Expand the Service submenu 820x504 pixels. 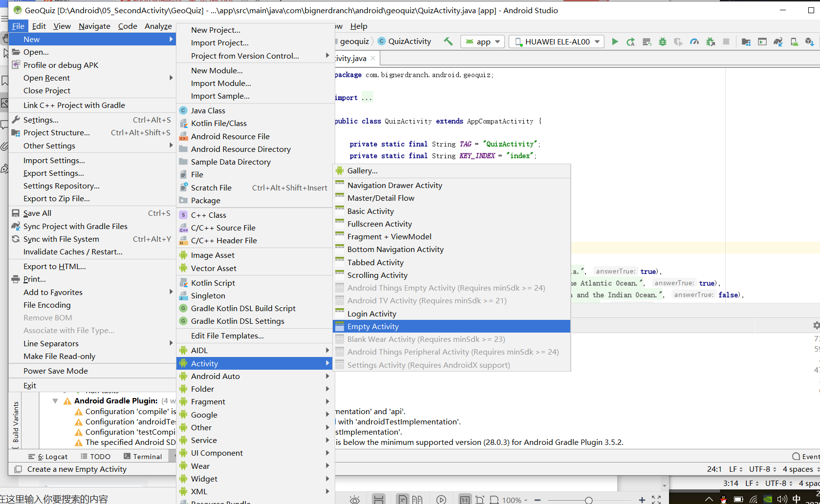click(x=254, y=440)
